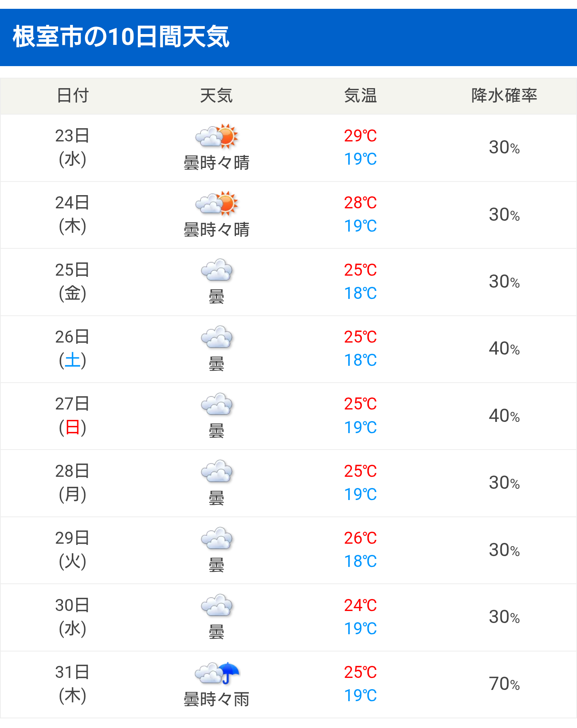Select the 26日 (土) date cell
This screenshot has height=728, width=577.
(73, 349)
